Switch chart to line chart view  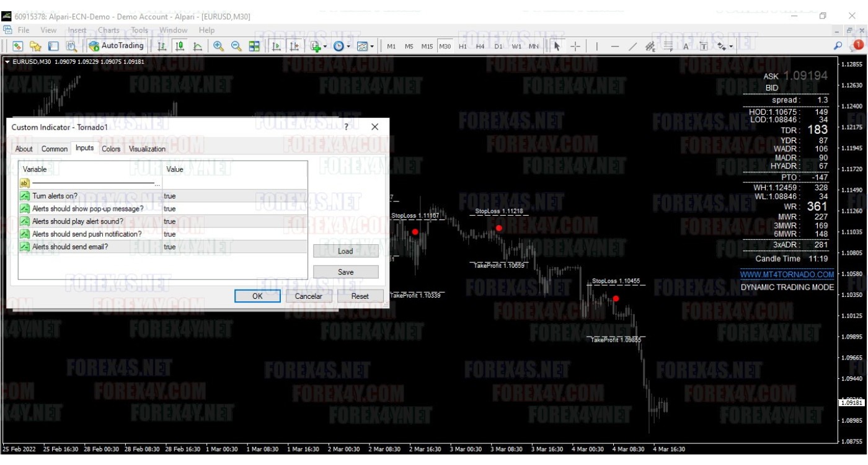point(198,46)
